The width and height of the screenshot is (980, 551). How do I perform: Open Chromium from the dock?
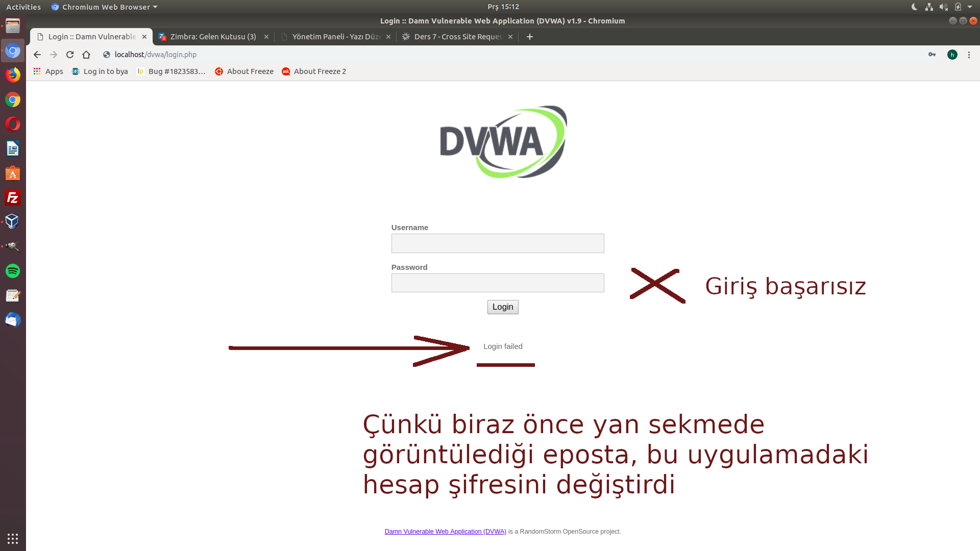pyautogui.click(x=13, y=51)
